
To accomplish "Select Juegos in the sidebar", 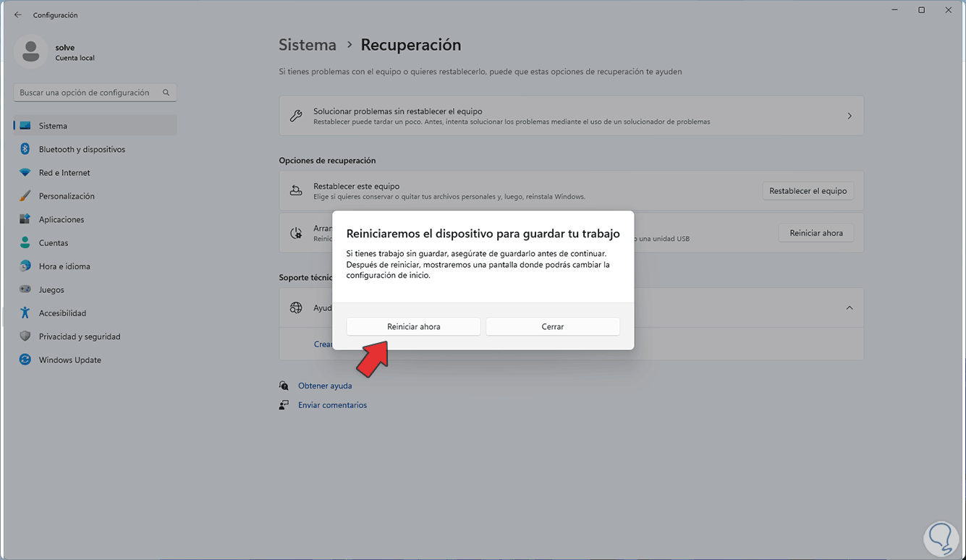I will click(95, 289).
